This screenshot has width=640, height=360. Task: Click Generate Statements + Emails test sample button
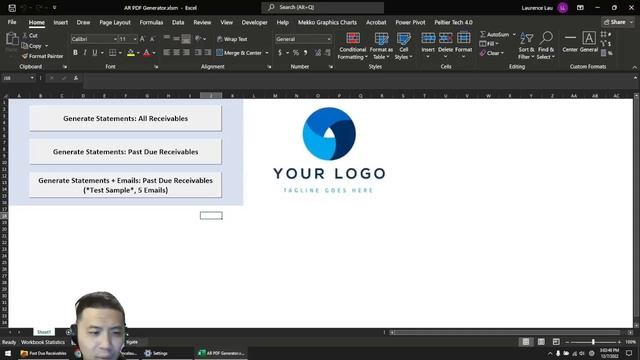[x=125, y=185]
